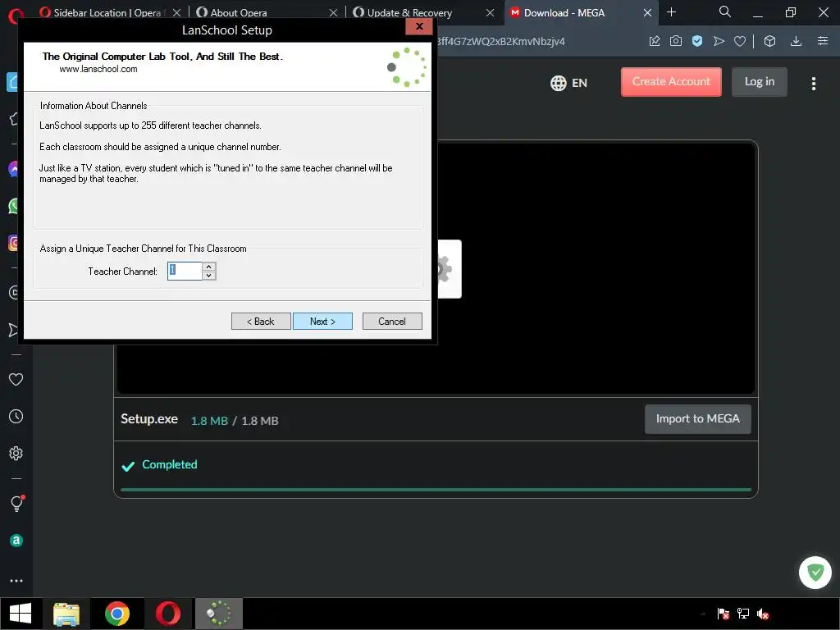Screen dimensions: 840x630
Task: Change MEGA language EN globe
Action: pos(569,83)
